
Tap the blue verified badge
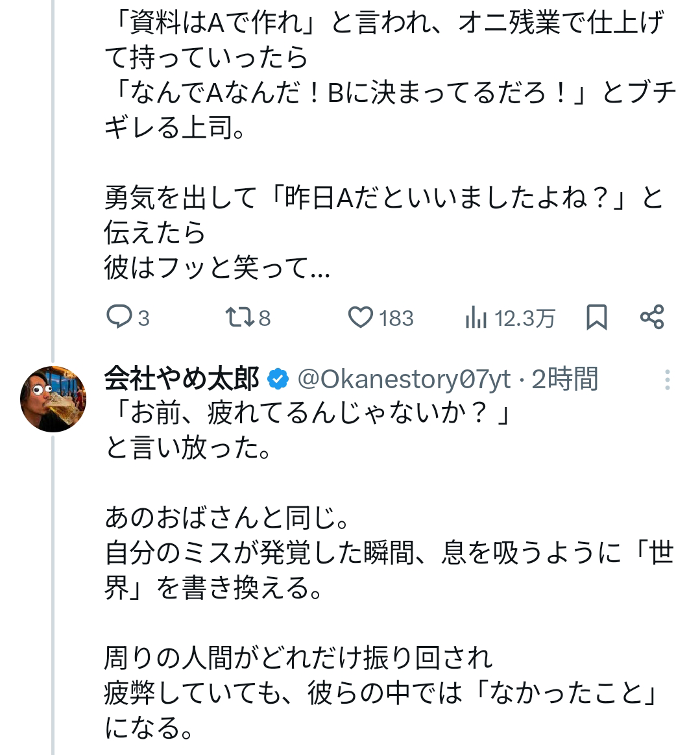pos(278,379)
